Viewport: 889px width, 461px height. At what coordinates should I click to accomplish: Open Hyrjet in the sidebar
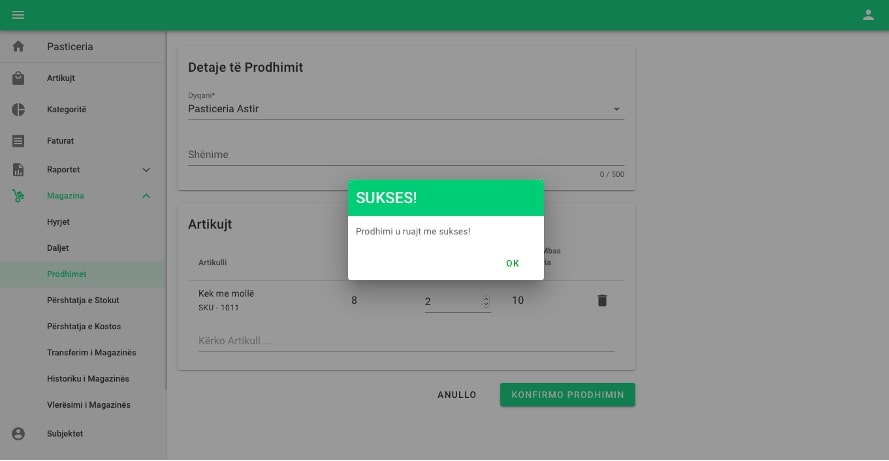click(58, 222)
